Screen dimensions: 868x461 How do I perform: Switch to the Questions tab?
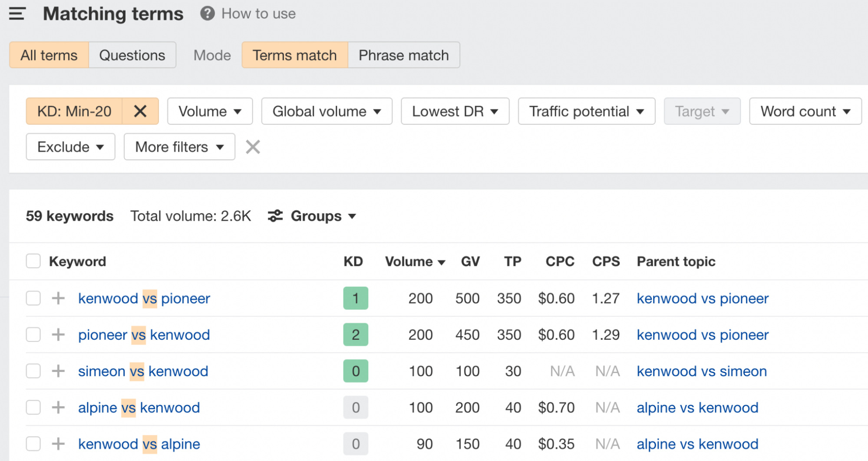point(132,55)
